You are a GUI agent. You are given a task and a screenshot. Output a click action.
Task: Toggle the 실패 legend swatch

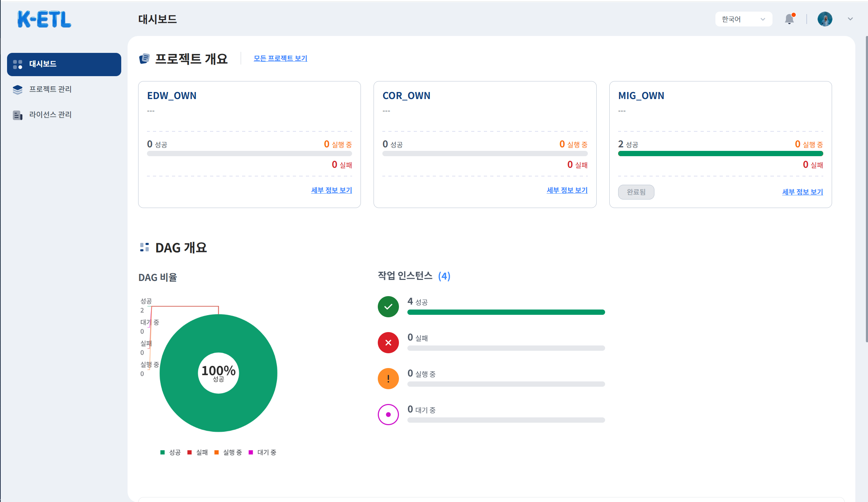(x=190, y=452)
